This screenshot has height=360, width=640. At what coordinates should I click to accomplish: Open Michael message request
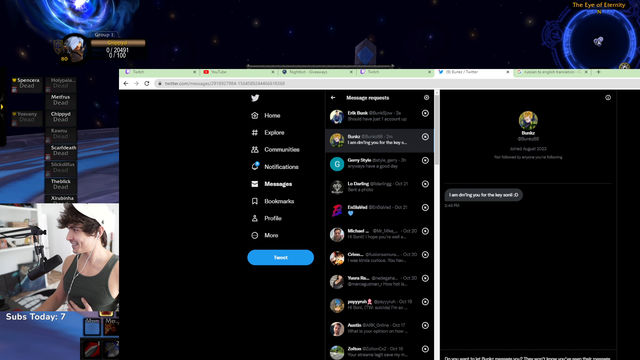pyautogui.click(x=380, y=234)
